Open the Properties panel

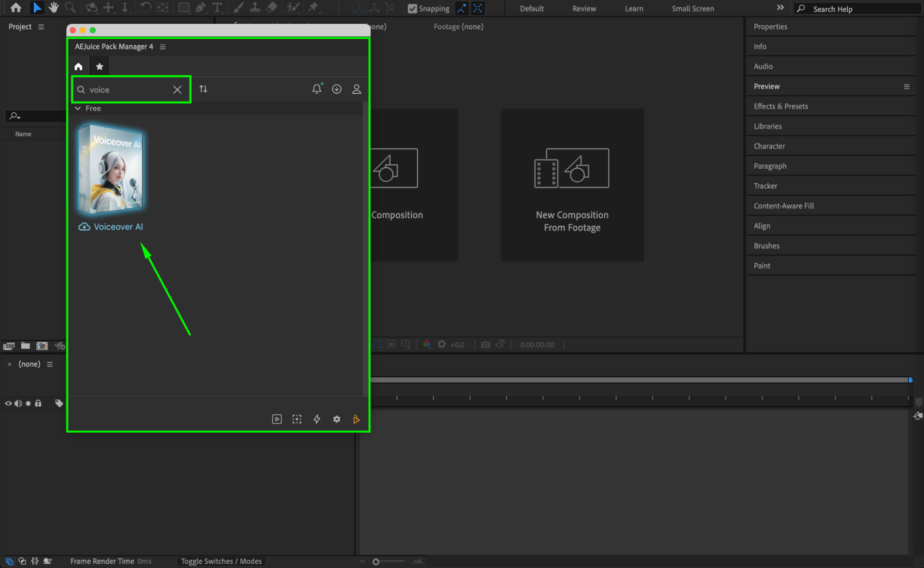point(770,27)
